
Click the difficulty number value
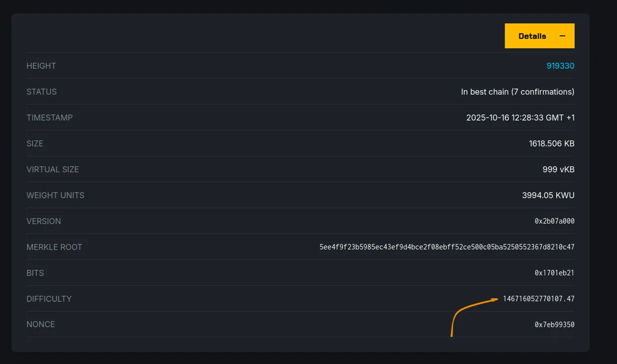click(x=538, y=299)
